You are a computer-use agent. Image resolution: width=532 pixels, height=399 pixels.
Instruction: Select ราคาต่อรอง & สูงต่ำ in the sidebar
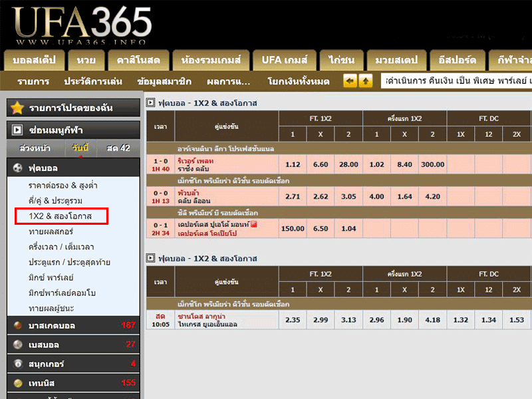63,186
